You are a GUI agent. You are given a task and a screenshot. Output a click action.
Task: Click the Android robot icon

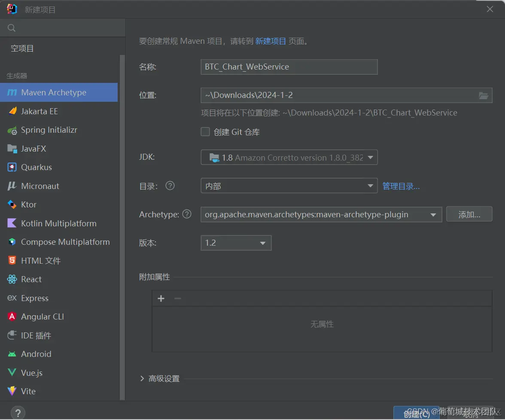pyautogui.click(x=12, y=354)
